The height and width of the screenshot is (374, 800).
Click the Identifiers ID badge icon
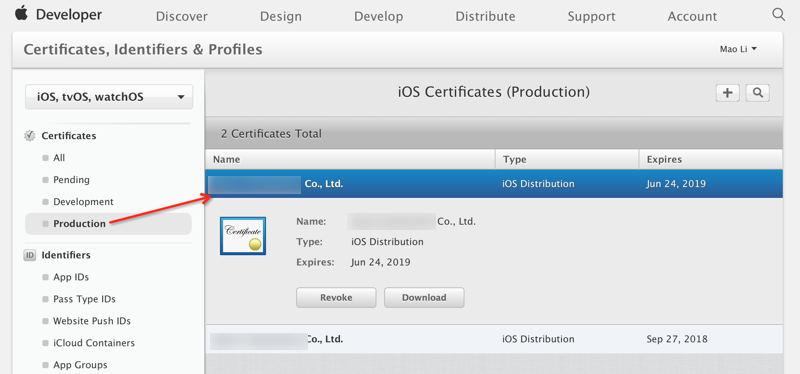pos(30,255)
